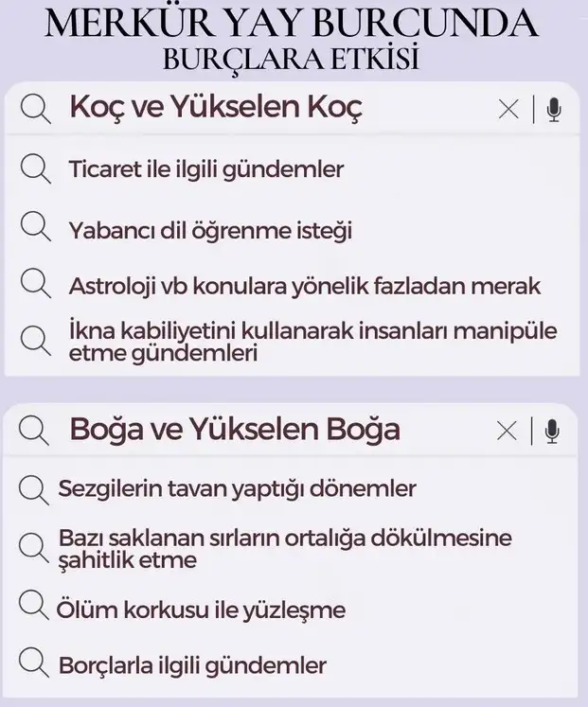Choose Bazı saklanan sırların ortalığa dökülmesine suggestion
The image size is (588, 707).
[285, 549]
